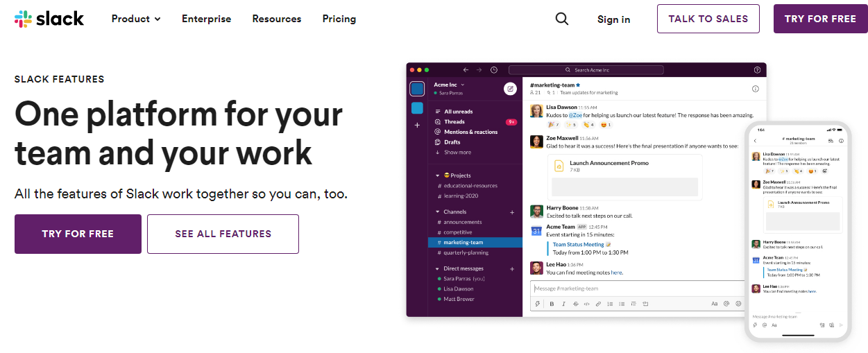Select the first dark blue workspace icon
This screenshot has width=868, height=353.
tap(417, 89)
